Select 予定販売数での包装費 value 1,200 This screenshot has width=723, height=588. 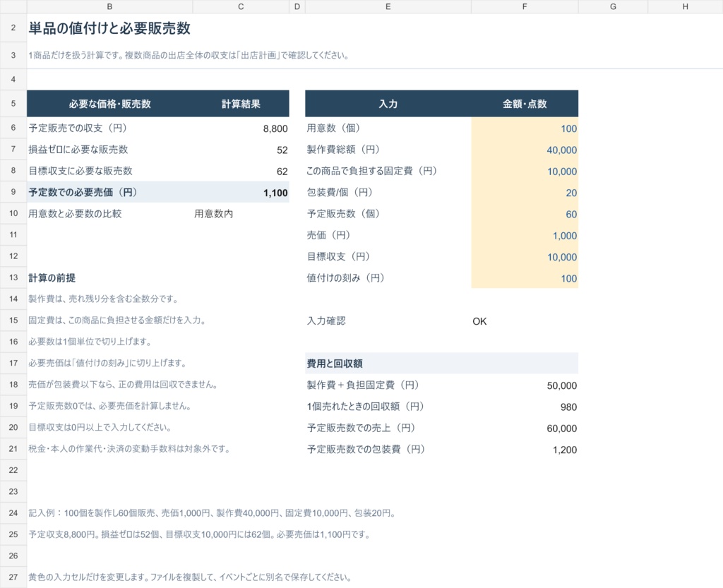[x=525, y=450]
